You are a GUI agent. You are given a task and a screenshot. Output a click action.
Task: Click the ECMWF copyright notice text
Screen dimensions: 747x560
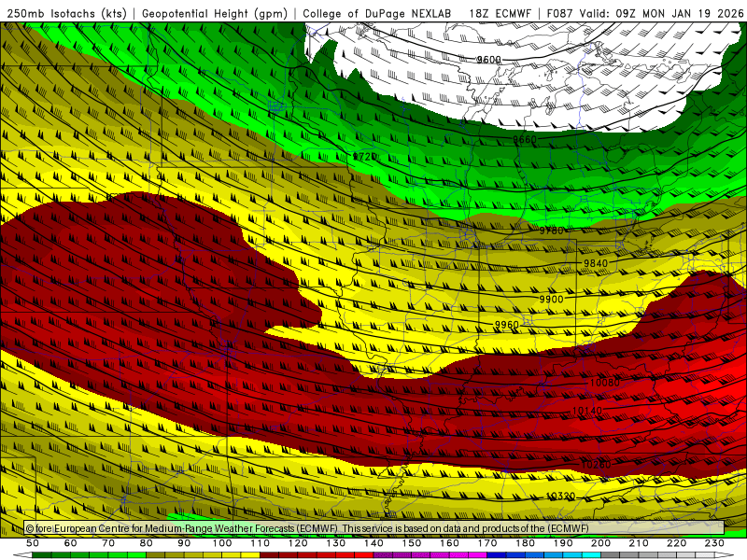click(307, 528)
